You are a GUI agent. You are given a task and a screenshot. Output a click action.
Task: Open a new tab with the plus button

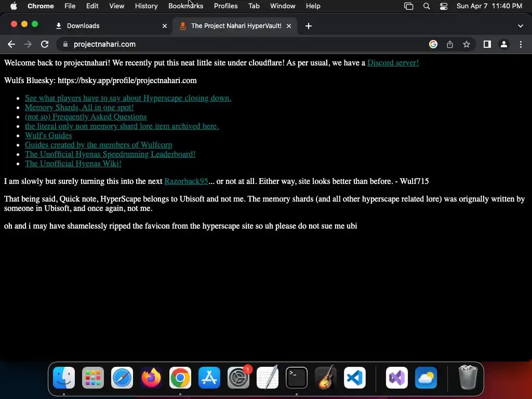309,26
